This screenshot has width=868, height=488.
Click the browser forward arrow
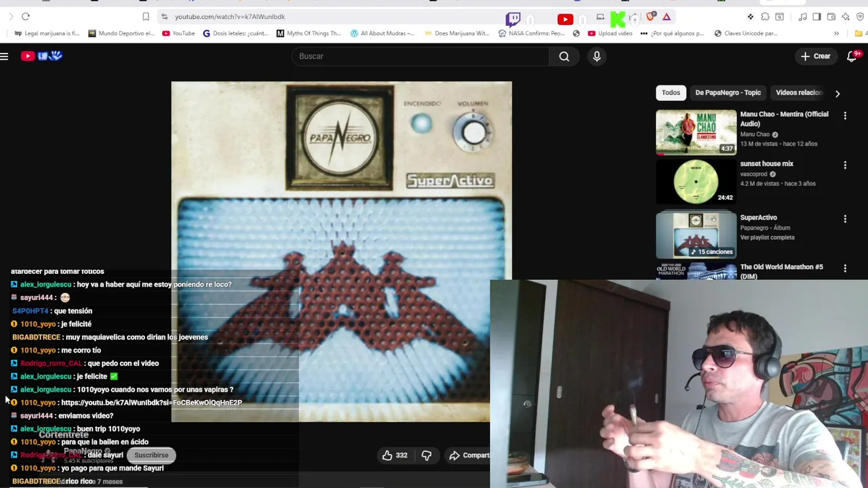click(11, 16)
